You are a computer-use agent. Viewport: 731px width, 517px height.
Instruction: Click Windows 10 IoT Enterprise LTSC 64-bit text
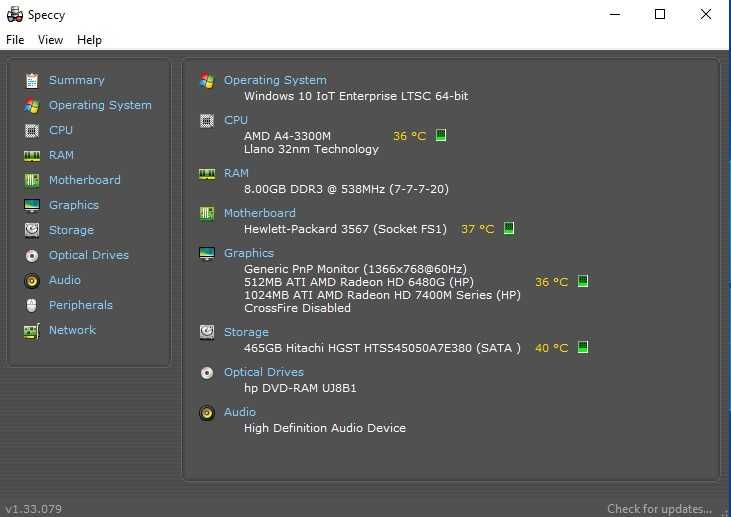[356, 96]
